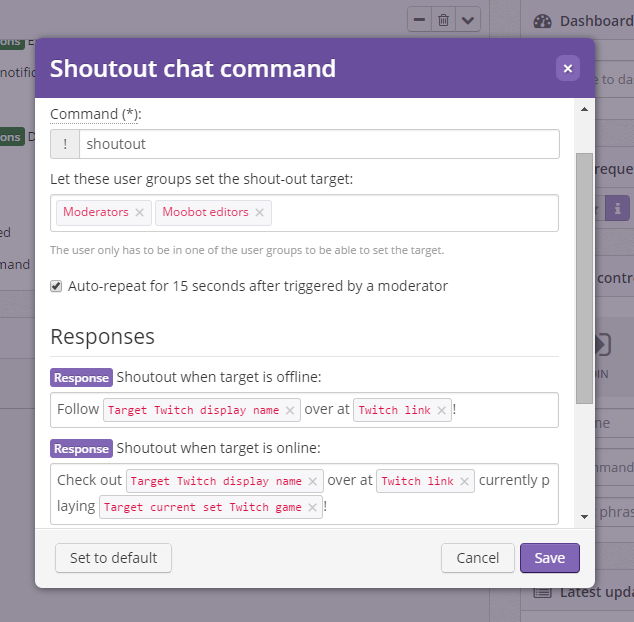The height and width of the screenshot is (622, 634).
Task: Click the offline shoutout response field
Action: (x=304, y=410)
